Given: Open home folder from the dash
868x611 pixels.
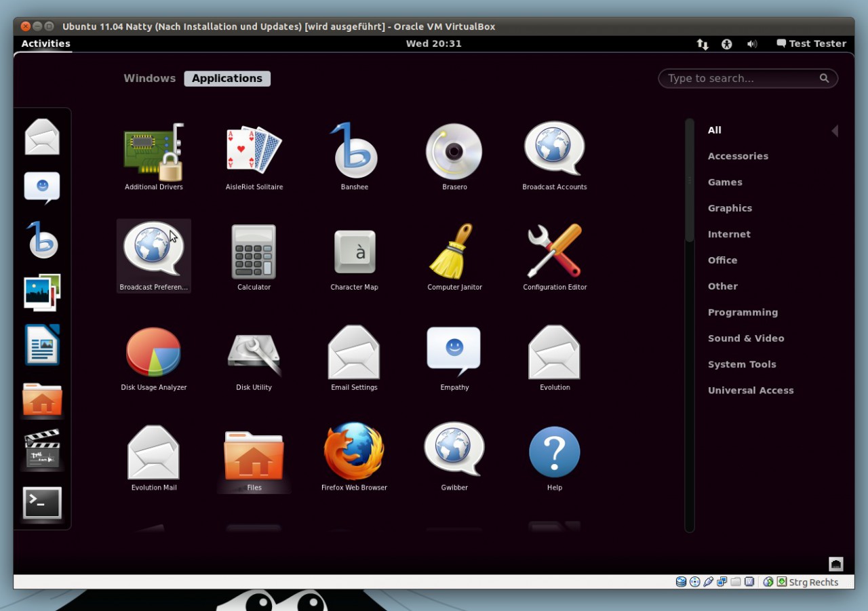Looking at the screenshot, I should (x=42, y=399).
